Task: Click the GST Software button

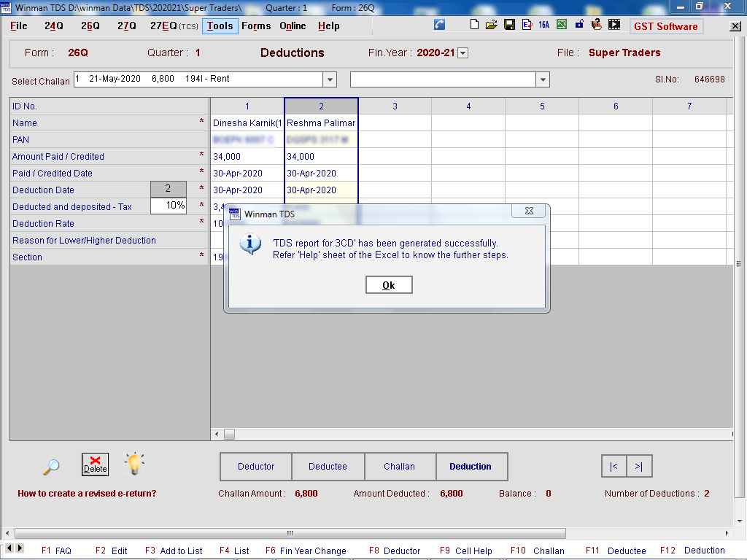Action: tap(666, 26)
